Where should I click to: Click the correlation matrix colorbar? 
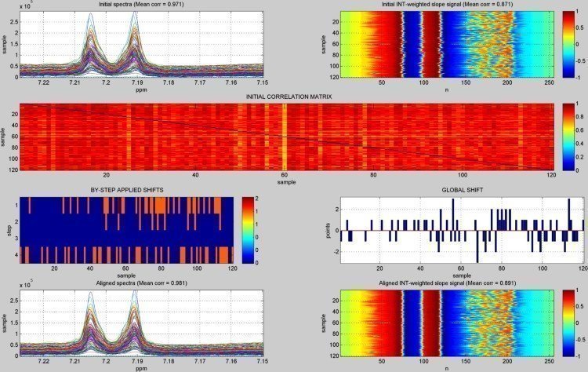568,136
